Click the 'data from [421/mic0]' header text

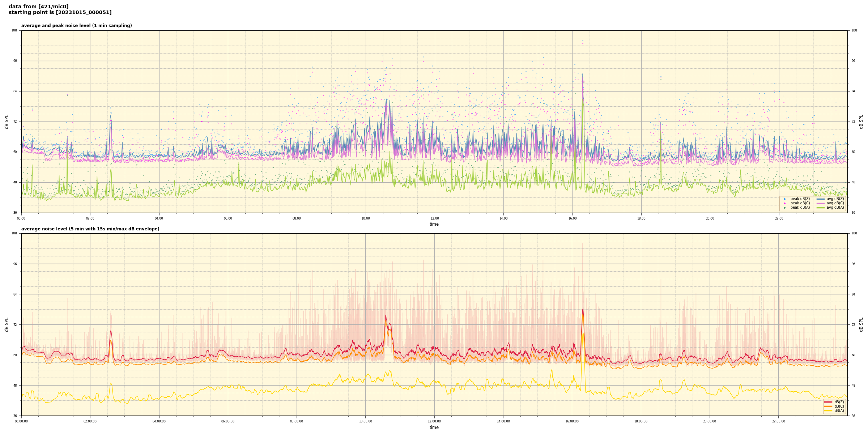pos(39,7)
